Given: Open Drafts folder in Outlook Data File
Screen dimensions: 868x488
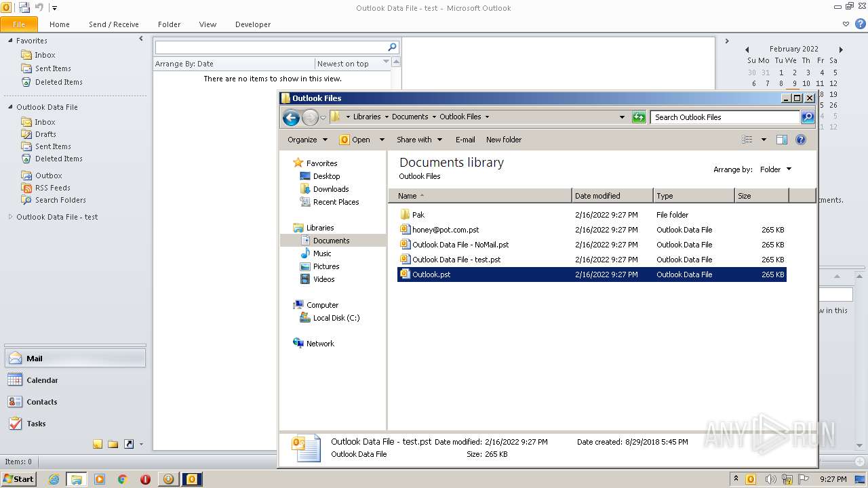Looking at the screenshot, I should (x=45, y=134).
